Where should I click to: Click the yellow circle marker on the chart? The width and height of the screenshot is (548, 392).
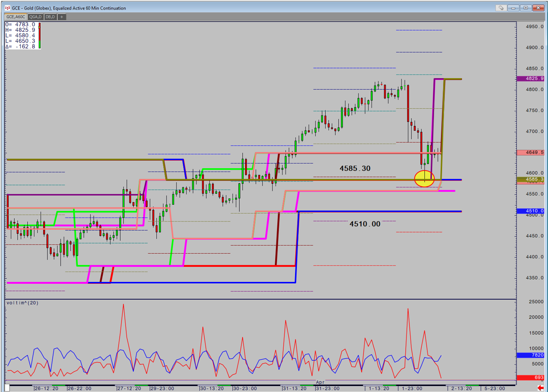pyautogui.click(x=424, y=178)
